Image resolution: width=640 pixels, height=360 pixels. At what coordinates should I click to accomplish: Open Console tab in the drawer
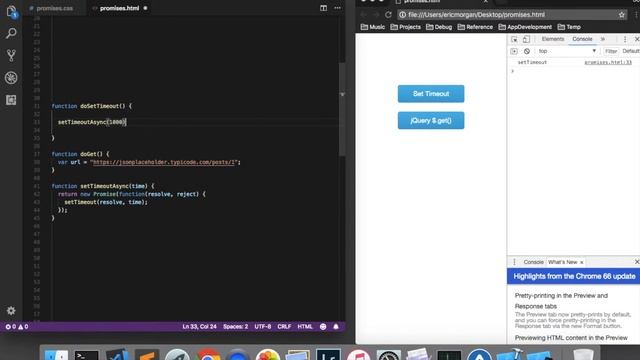[533, 262]
